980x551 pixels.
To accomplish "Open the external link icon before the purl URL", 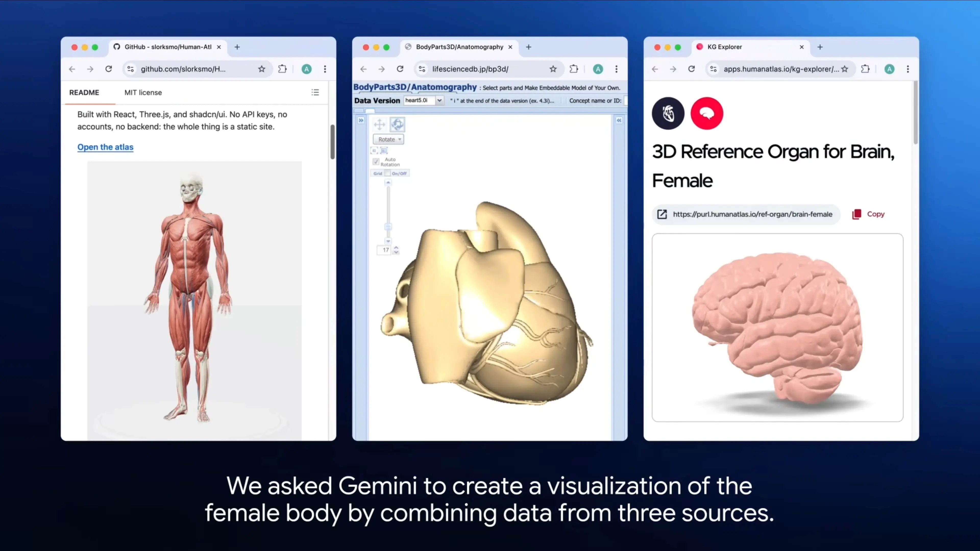I will [662, 214].
